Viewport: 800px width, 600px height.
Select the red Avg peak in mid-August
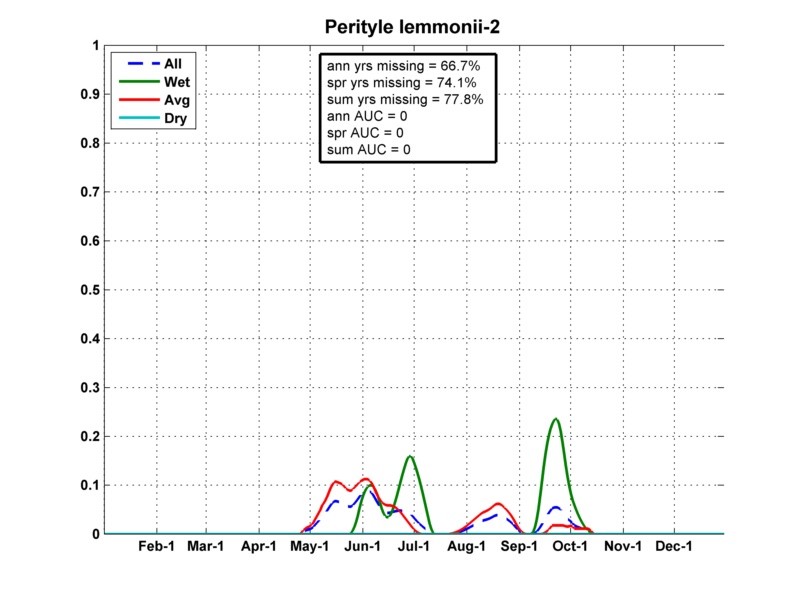498,503
